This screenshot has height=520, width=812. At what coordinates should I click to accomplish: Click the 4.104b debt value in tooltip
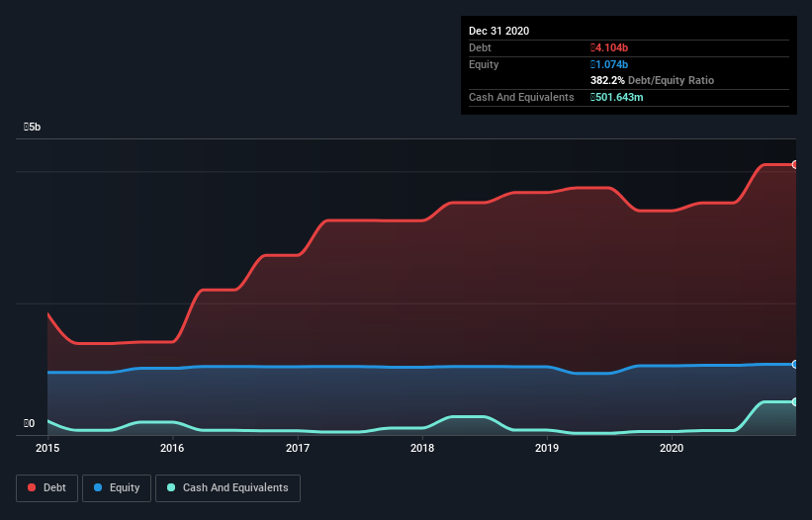(x=609, y=47)
